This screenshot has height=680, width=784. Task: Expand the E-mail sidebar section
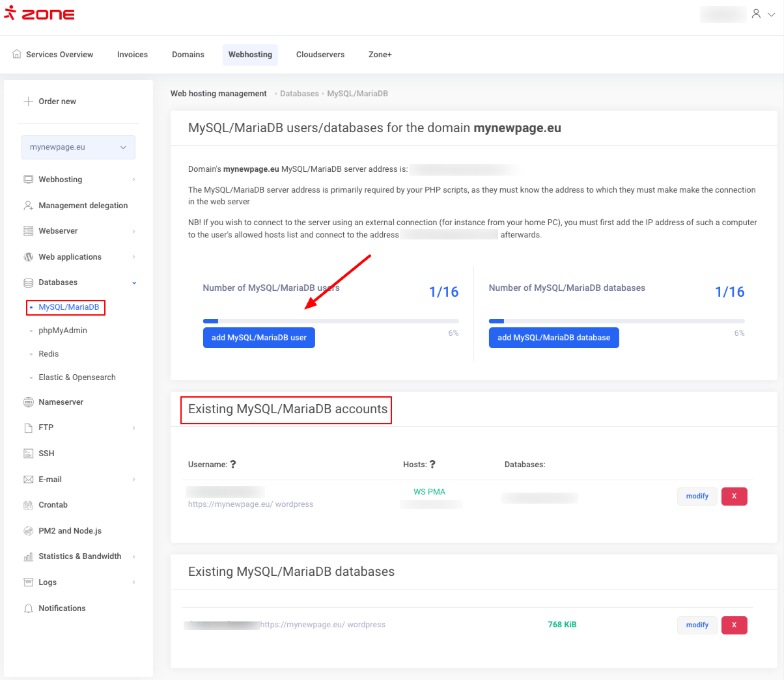[134, 480]
